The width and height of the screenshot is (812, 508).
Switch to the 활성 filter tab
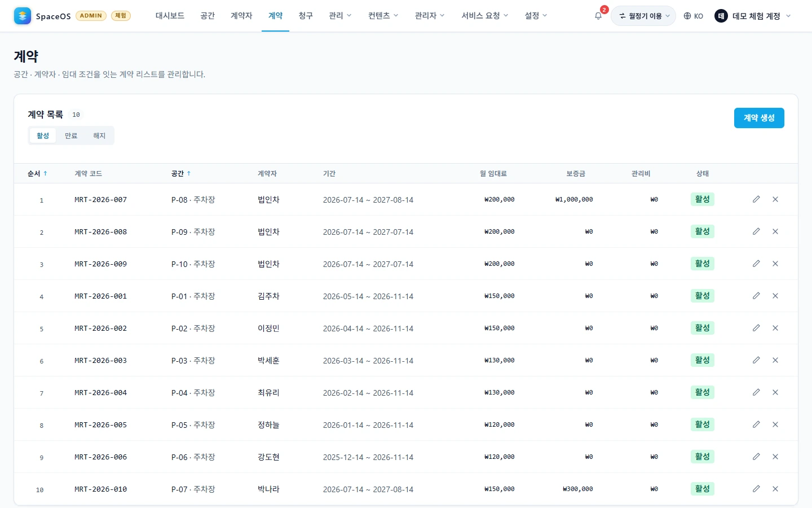pos(43,135)
